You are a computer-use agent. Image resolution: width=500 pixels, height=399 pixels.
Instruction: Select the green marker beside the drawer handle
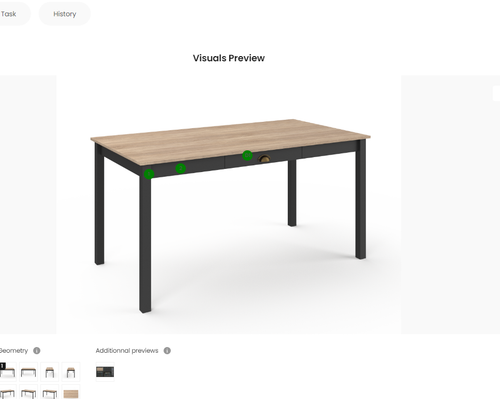click(x=247, y=155)
